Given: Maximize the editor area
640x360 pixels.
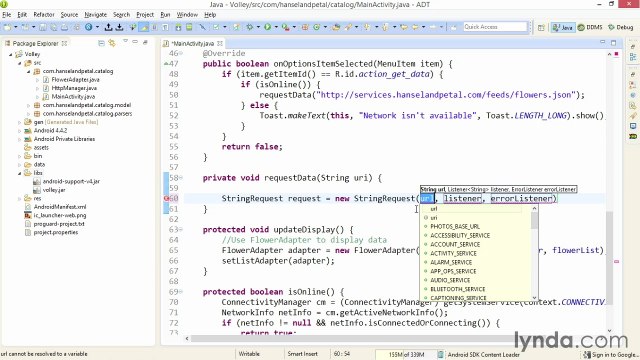Looking at the screenshot, I should tap(613, 42).
